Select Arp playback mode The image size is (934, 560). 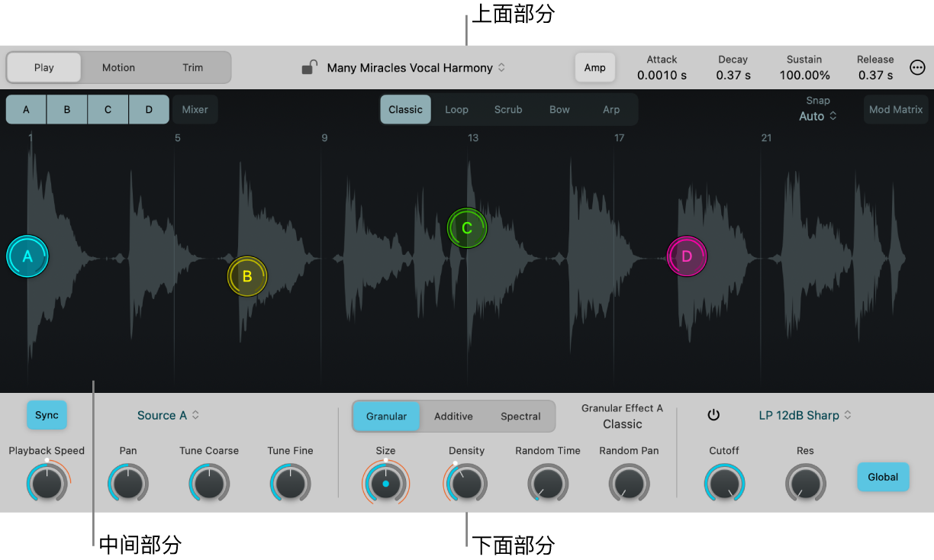point(611,110)
